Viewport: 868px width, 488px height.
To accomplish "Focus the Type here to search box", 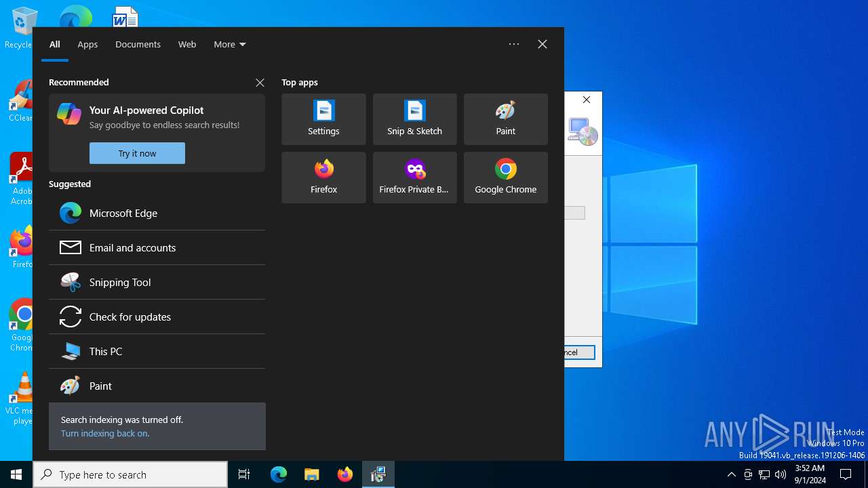I will coord(130,474).
